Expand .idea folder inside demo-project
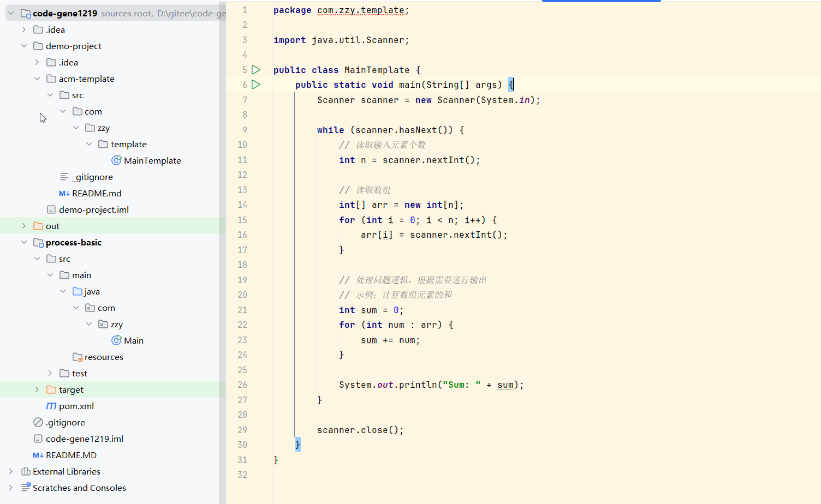This screenshot has height=504, width=821. (x=37, y=62)
